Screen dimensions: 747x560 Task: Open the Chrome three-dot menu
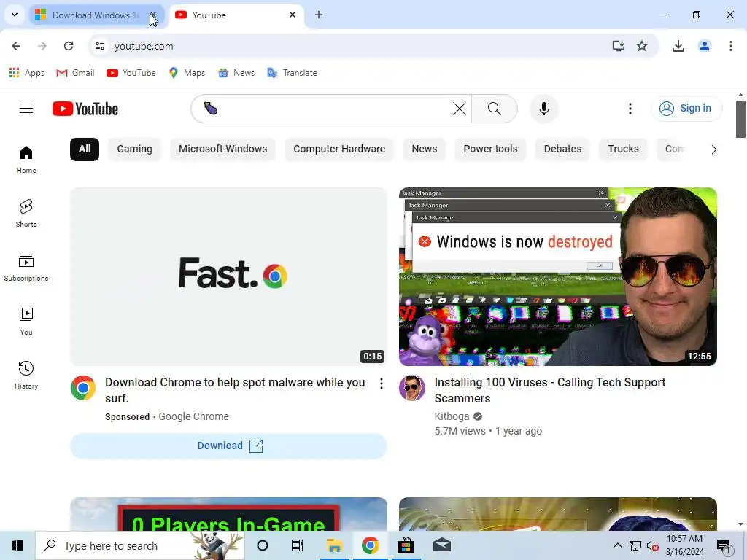731,46
